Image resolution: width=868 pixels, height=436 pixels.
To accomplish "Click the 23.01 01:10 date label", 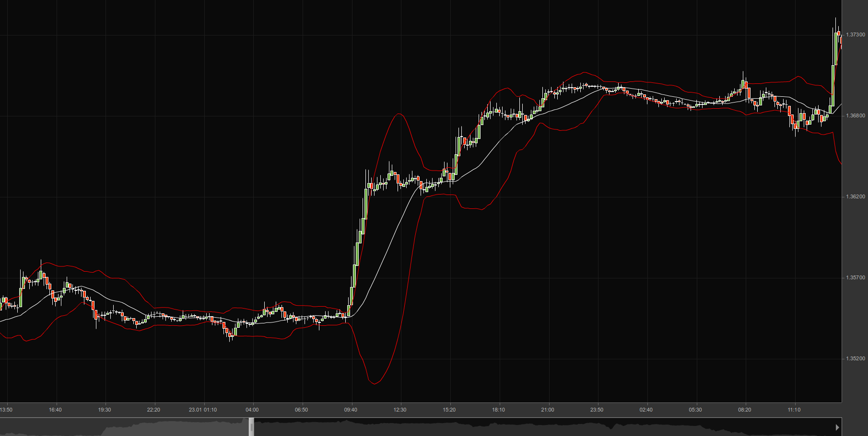I will (x=202, y=410).
